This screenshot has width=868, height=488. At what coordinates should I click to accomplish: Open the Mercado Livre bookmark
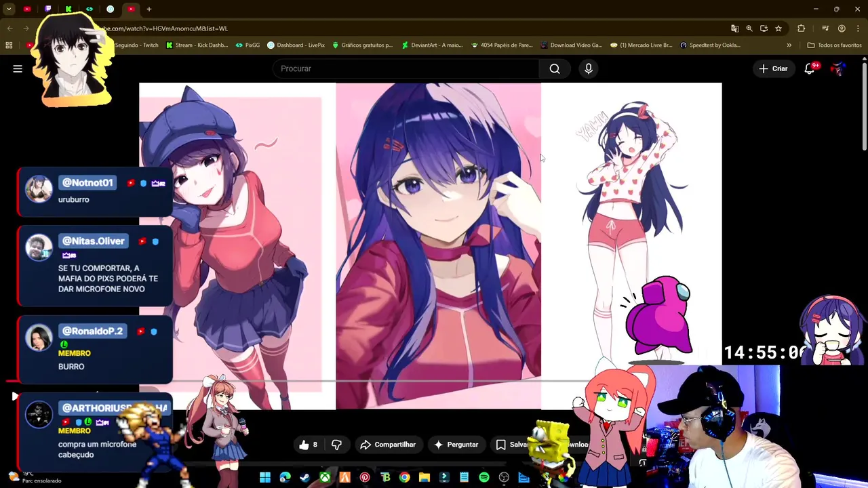tap(641, 45)
